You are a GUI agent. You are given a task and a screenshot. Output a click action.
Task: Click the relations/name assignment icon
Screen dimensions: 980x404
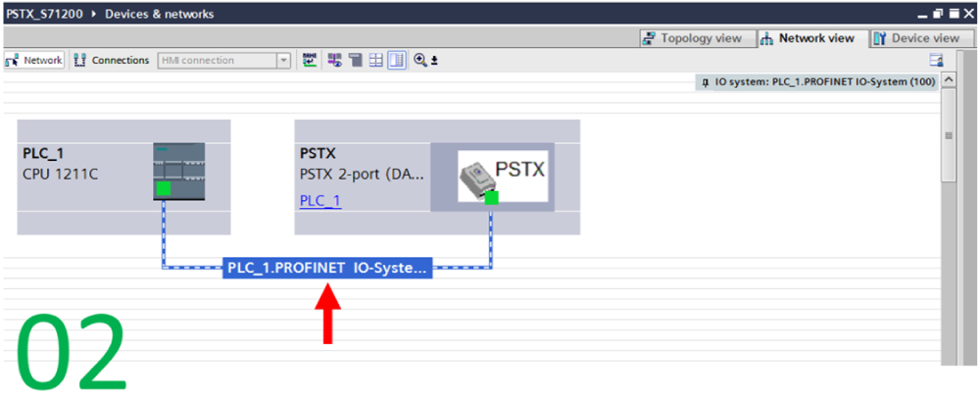click(x=310, y=60)
